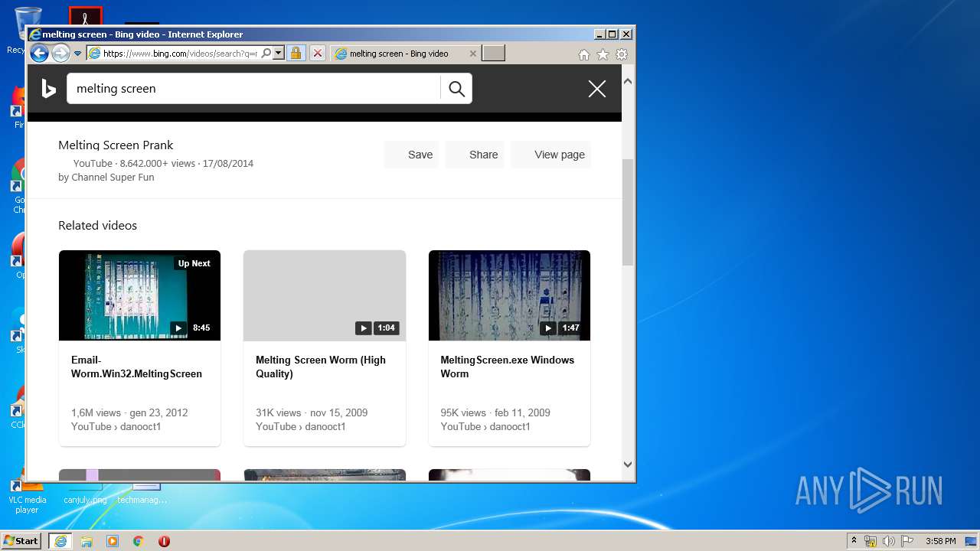Open the Windows Start menu
This screenshot has height=551, width=980.
(x=21, y=541)
